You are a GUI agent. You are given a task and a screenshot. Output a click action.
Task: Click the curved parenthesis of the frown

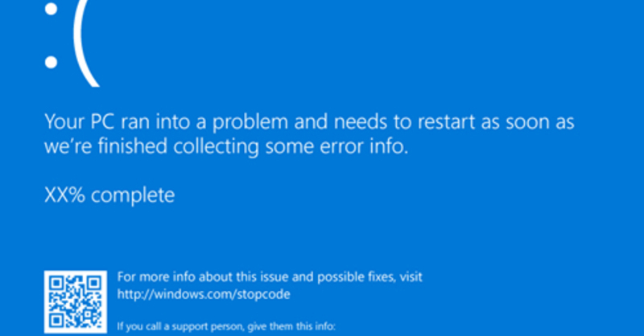click(x=86, y=39)
